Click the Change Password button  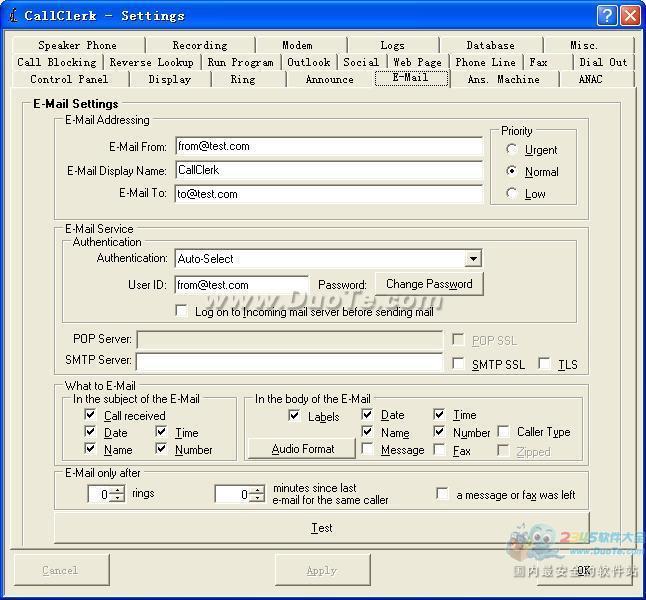(429, 284)
